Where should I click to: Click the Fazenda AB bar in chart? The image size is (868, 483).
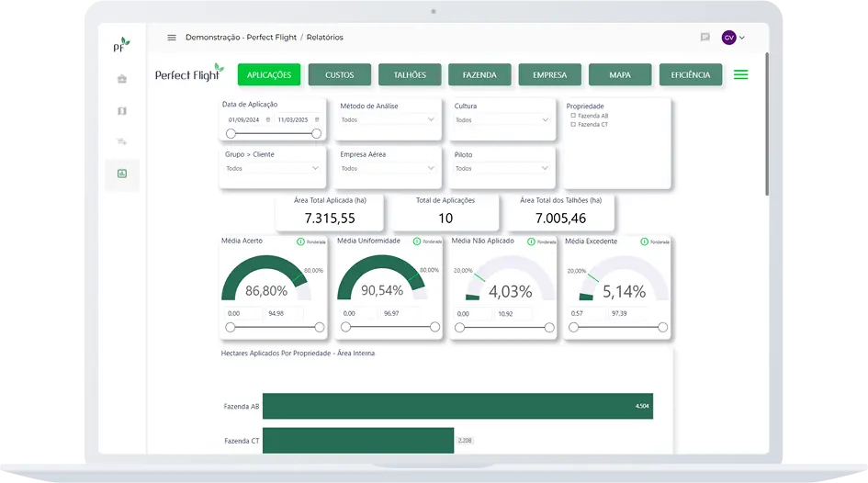[x=457, y=406]
